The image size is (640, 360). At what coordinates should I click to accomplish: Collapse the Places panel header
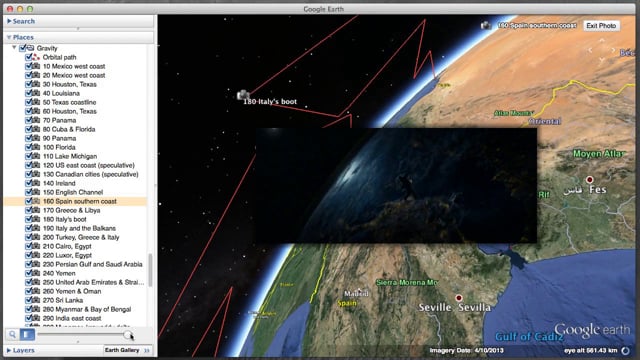click(9, 37)
